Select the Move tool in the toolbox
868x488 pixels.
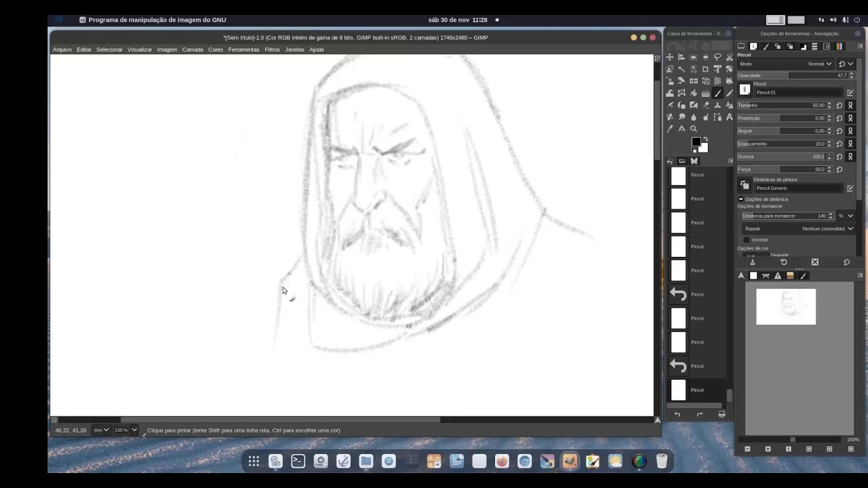670,58
